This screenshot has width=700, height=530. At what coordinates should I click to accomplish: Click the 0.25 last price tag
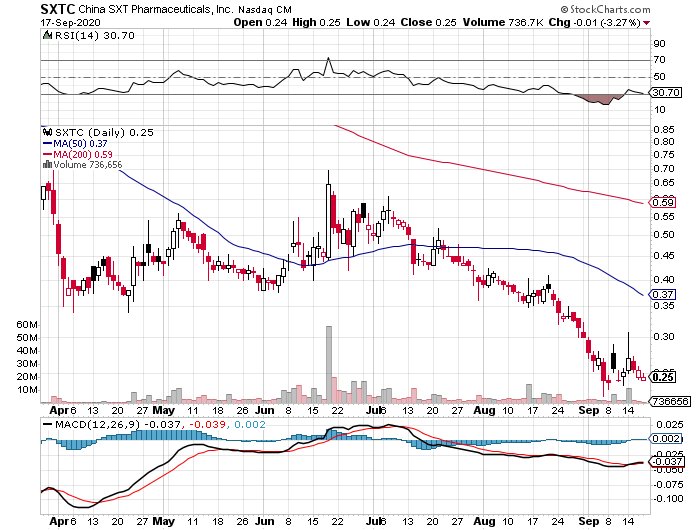pyautogui.click(x=662, y=377)
